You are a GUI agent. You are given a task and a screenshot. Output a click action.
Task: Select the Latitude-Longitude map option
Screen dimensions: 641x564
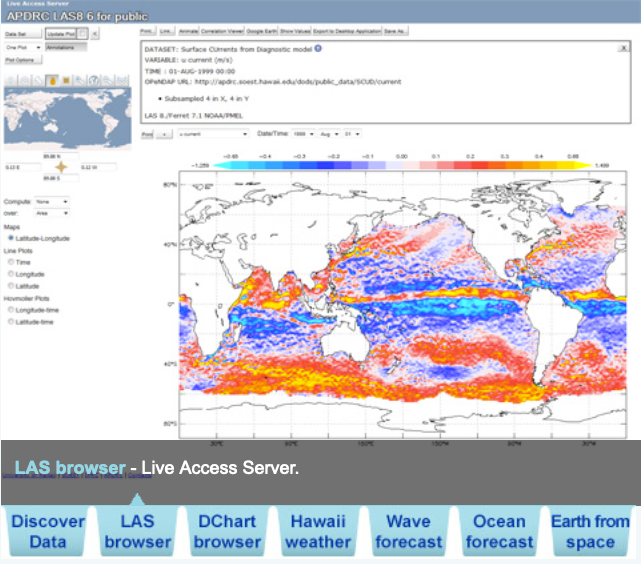(10, 238)
